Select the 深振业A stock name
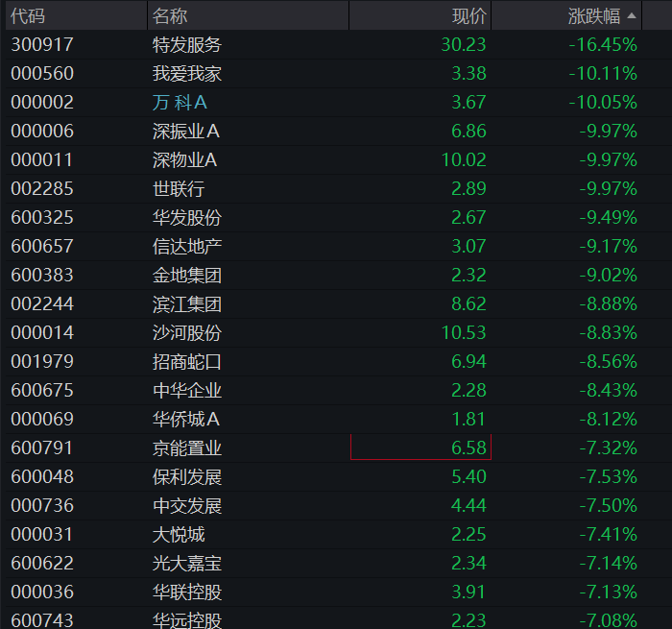The image size is (672, 629). pyautogui.click(x=186, y=132)
